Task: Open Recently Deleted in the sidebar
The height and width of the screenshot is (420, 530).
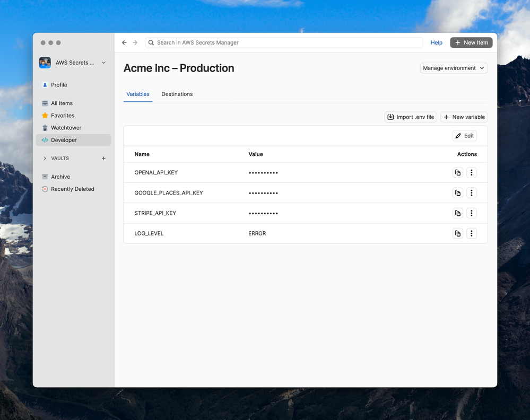Action: pos(72,189)
